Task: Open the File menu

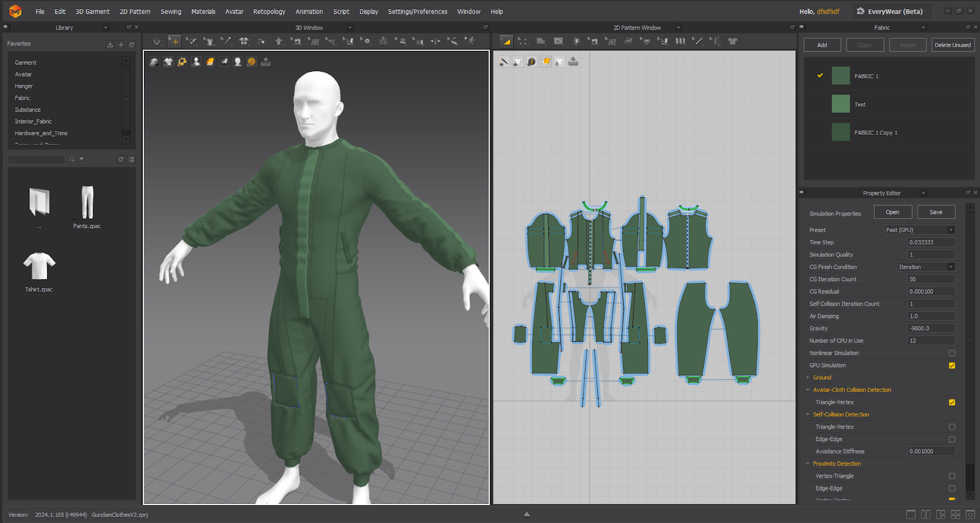Action: click(x=40, y=12)
